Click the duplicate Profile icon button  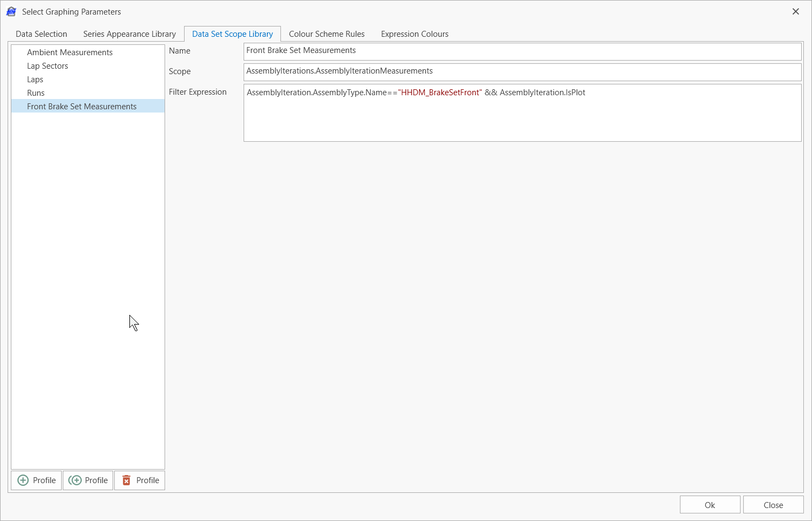coord(75,480)
